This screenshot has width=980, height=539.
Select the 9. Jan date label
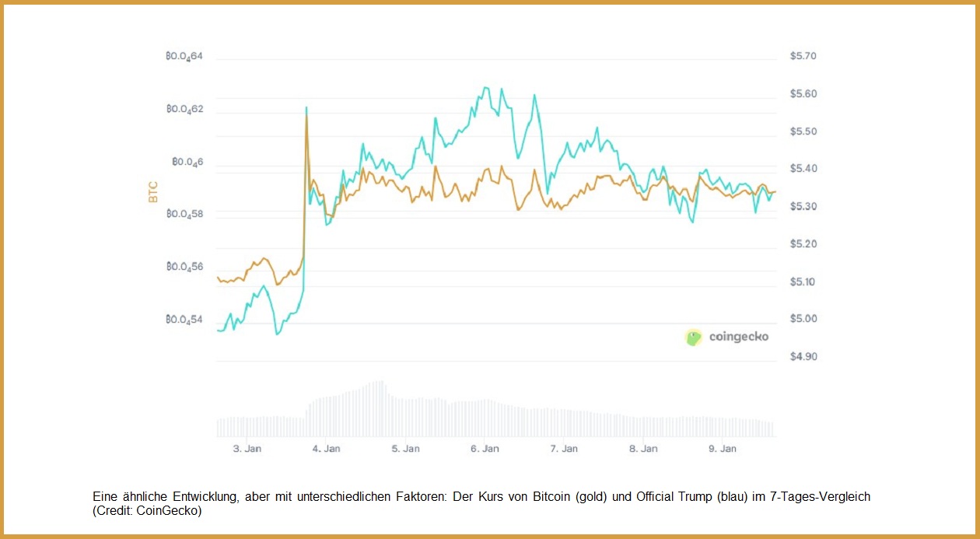[723, 449]
